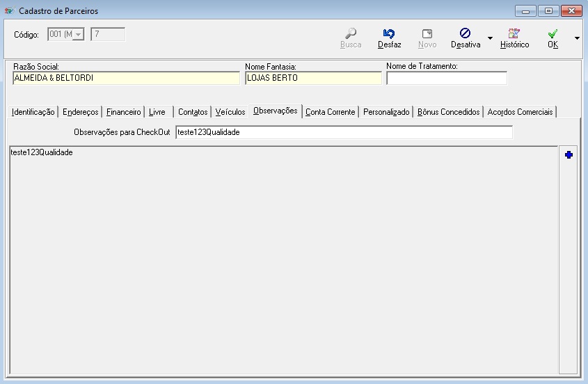Click the blue plus add observation icon
Image resolution: width=588 pixels, height=384 pixels.
tap(569, 155)
